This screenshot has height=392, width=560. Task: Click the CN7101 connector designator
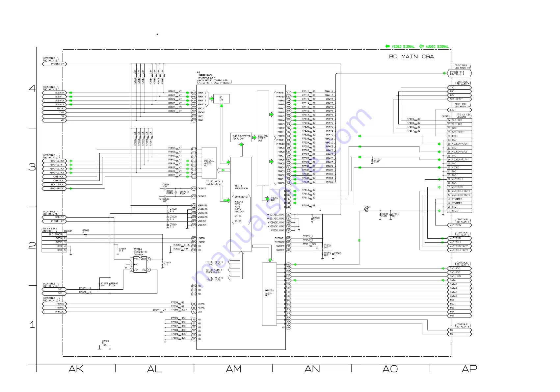click(x=446, y=117)
